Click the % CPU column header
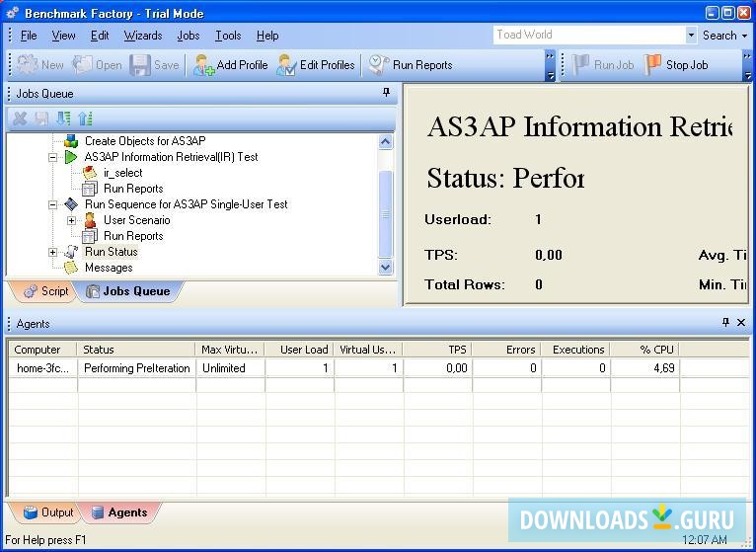 (645, 350)
